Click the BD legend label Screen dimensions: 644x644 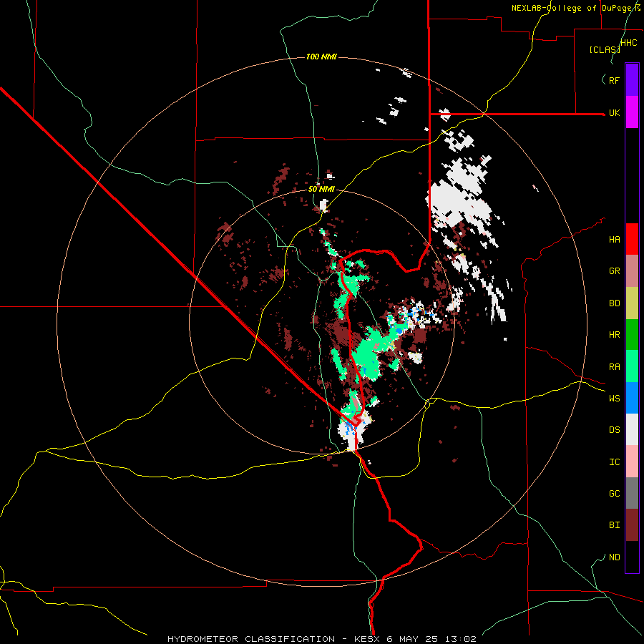point(615,303)
